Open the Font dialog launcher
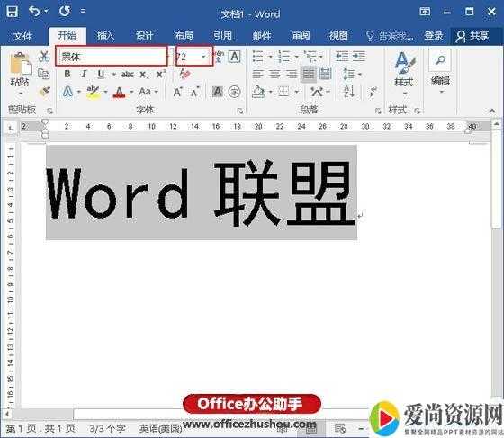 239,111
